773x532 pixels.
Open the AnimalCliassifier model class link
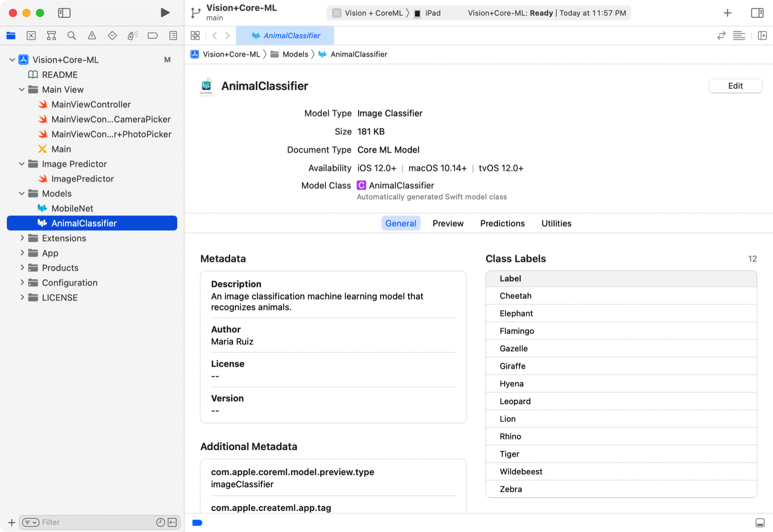pyautogui.click(x=401, y=186)
